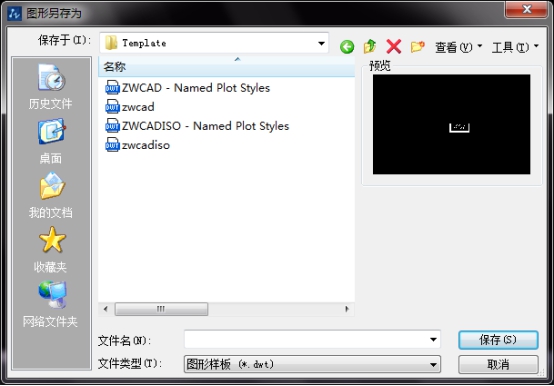
Task: Create a new folder
Action: [x=417, y=46]
